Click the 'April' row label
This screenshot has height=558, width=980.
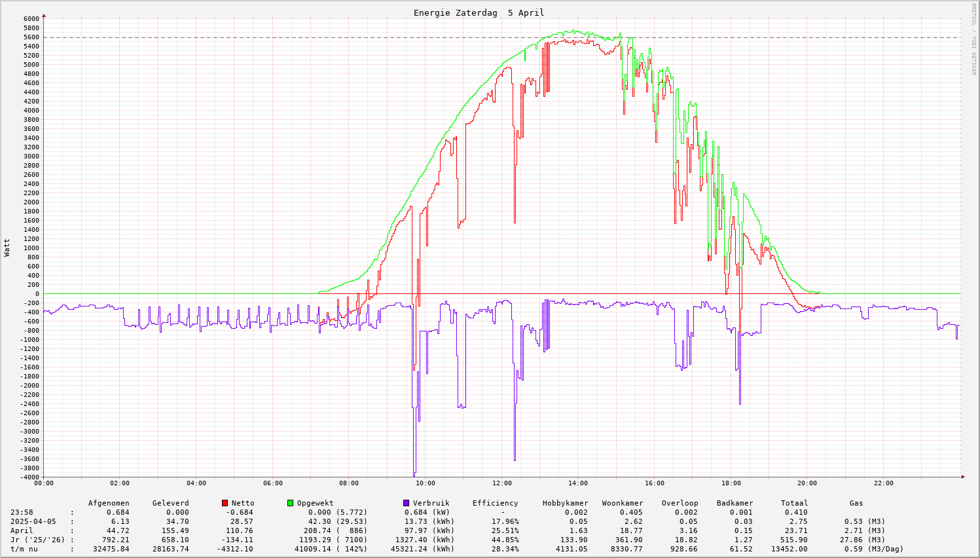22,530
